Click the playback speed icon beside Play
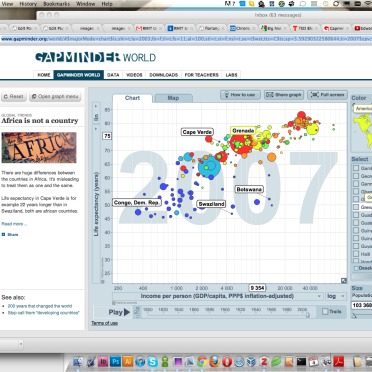Viewport: 372px width, 372px height. pyautogui.click(x=137, y=312)
